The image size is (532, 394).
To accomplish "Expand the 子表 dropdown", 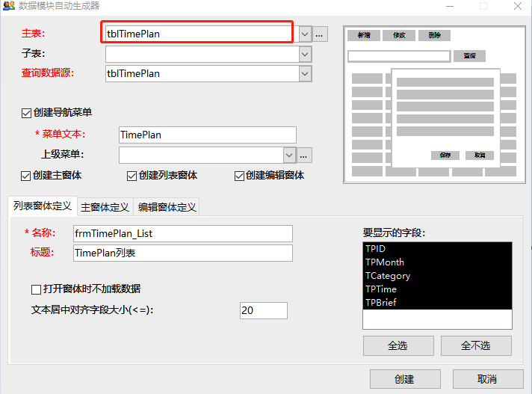I will tap(305, 55).
